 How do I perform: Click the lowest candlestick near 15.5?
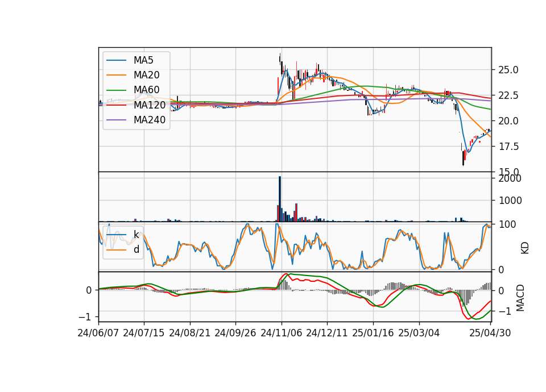tap(463, 159)
